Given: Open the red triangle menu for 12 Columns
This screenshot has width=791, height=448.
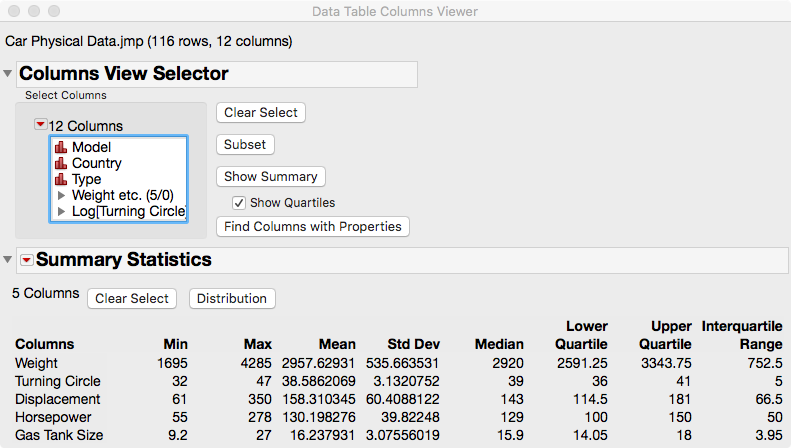Looking at the screenshot, I should (40, 126).
